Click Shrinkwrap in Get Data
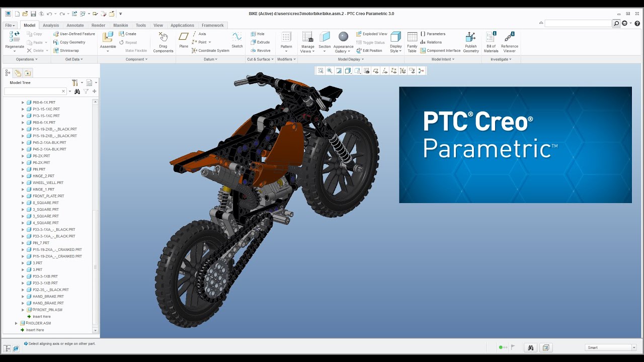This screenshot has height=362, width=644. tap(66, 50)
